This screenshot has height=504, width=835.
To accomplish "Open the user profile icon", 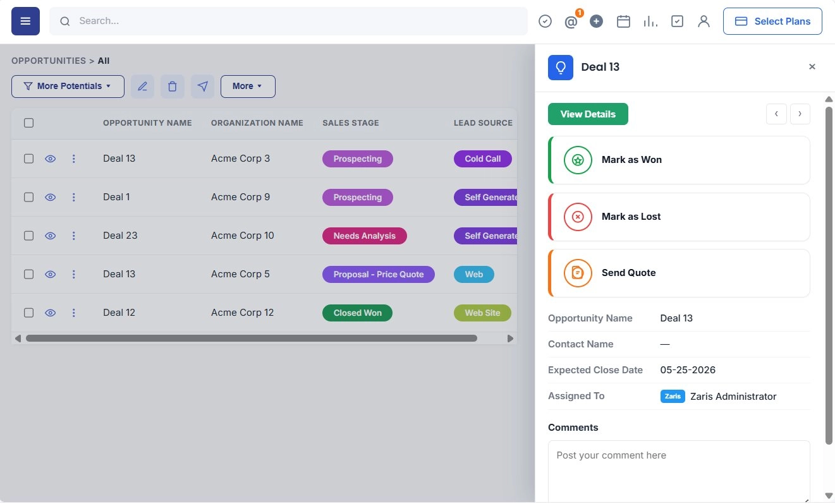I will [704, 21].
